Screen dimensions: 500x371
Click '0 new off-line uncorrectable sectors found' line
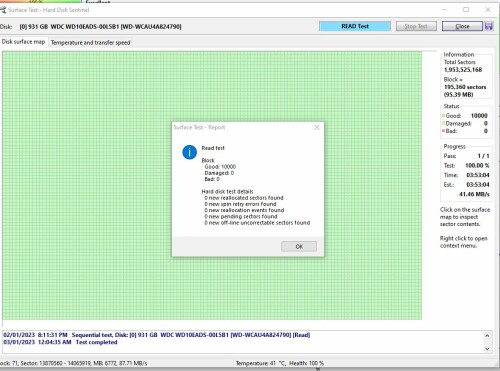point(257,223)
